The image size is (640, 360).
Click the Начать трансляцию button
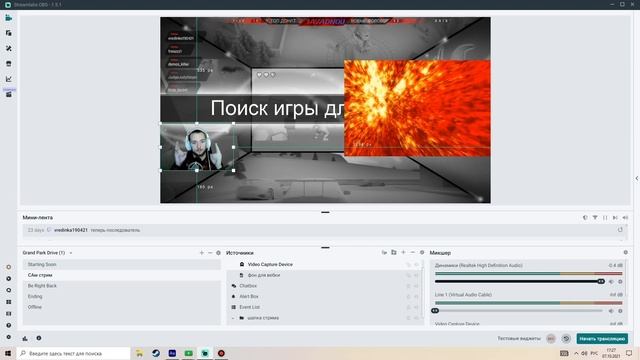pos(602,339)
